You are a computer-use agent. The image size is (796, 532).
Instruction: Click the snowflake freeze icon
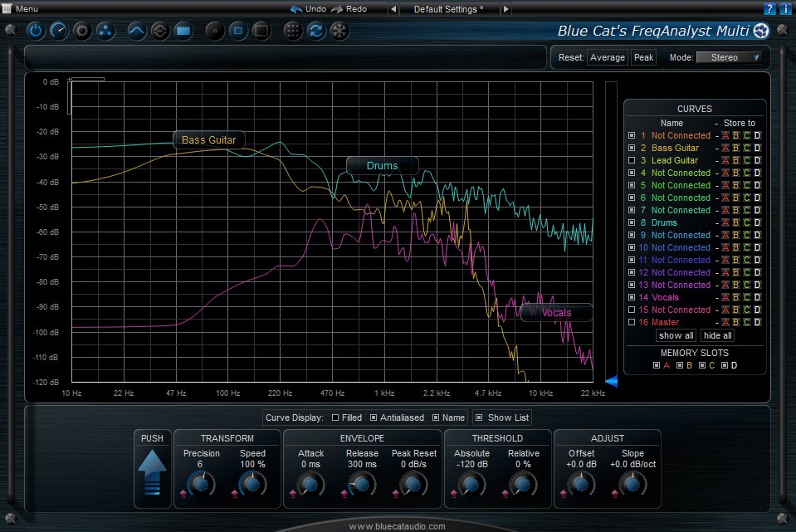coord(338,31)
